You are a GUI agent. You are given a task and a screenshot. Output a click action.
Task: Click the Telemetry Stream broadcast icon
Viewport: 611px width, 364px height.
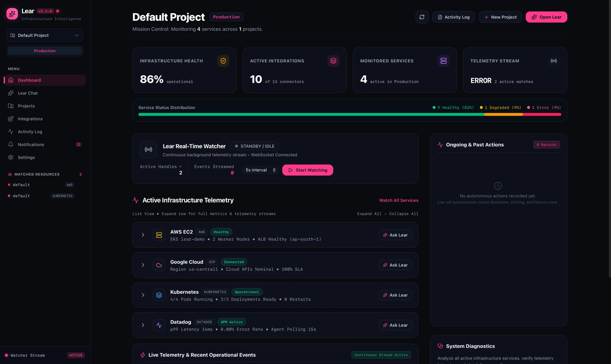554,61
